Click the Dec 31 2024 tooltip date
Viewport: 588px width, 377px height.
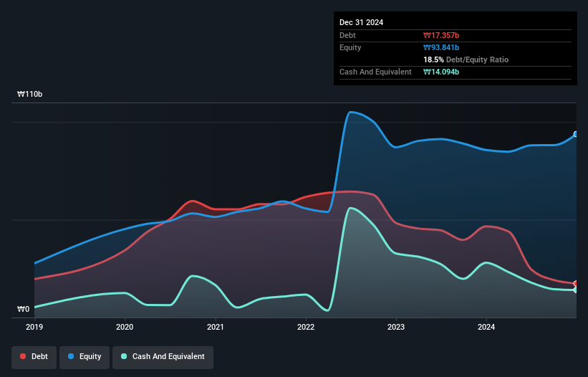[361, 22]
